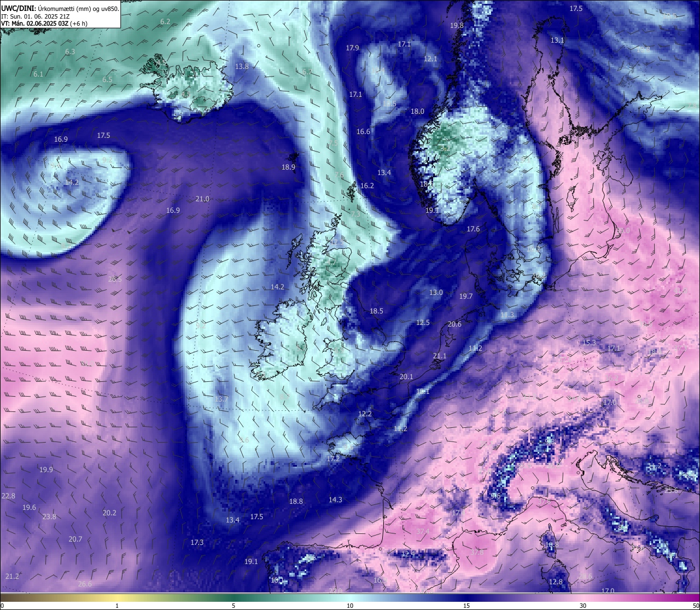The image size is (700, 610).
Task: Click the 14.3 value label
Action: coord(335,500)
